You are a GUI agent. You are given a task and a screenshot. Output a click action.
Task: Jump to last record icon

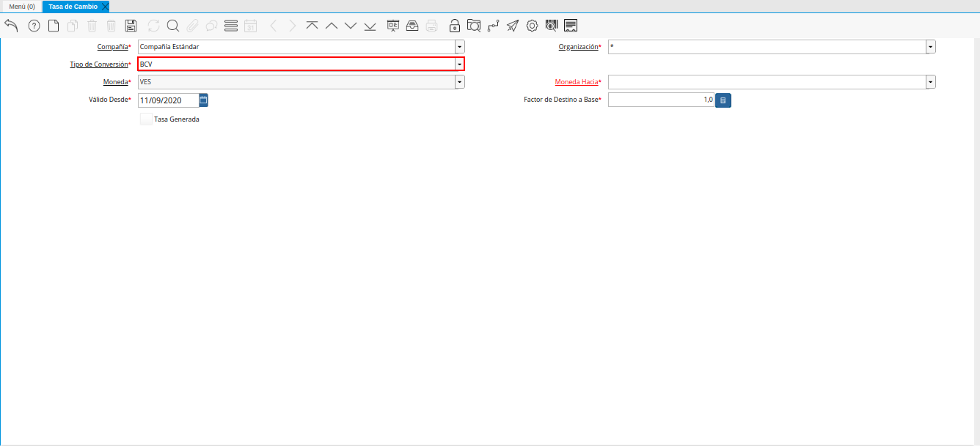370,26
